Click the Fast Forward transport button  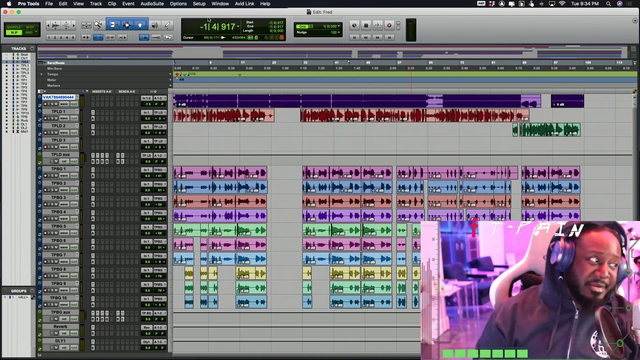pos(378,37)
